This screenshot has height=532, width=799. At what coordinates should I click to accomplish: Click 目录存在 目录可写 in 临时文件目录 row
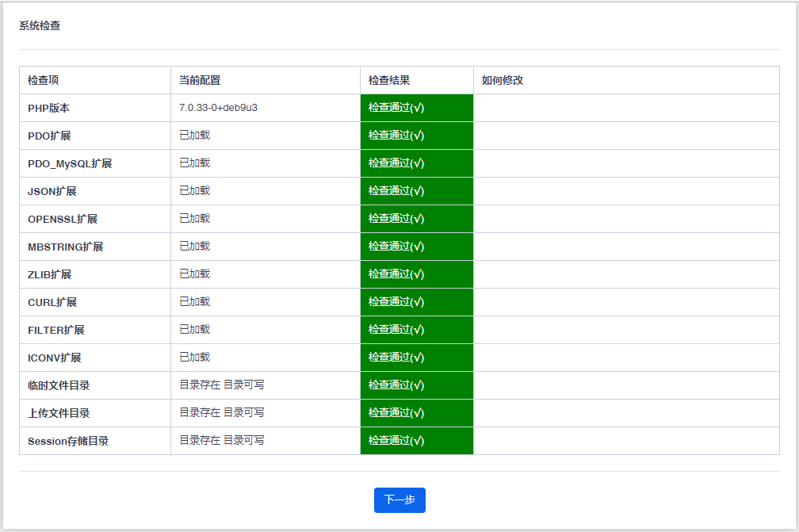click(222, 385)
